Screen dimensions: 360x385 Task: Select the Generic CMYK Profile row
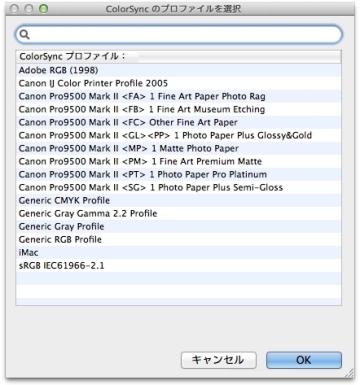[x=179, y=200]
